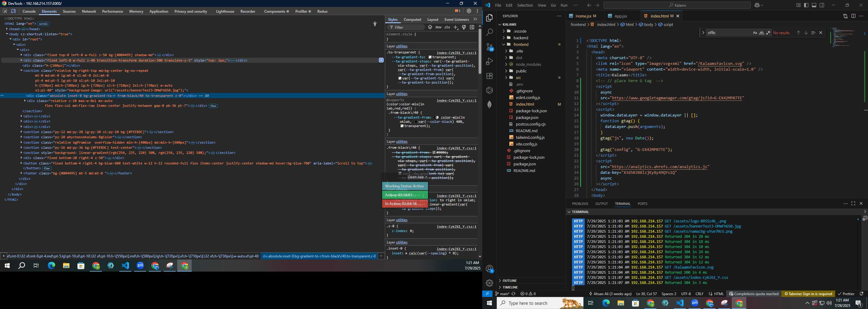Image resolution: width=868 pixels, height=309 pixels.
Task: Toggle the :hov element state panel
Action: click(438, 27)
